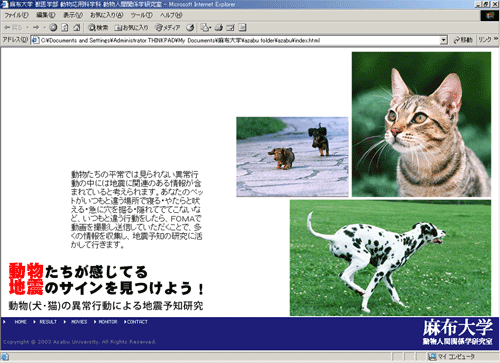Click the copyright Azabu University text
This screenshot has width=500, height=363.
coord(79,342)
